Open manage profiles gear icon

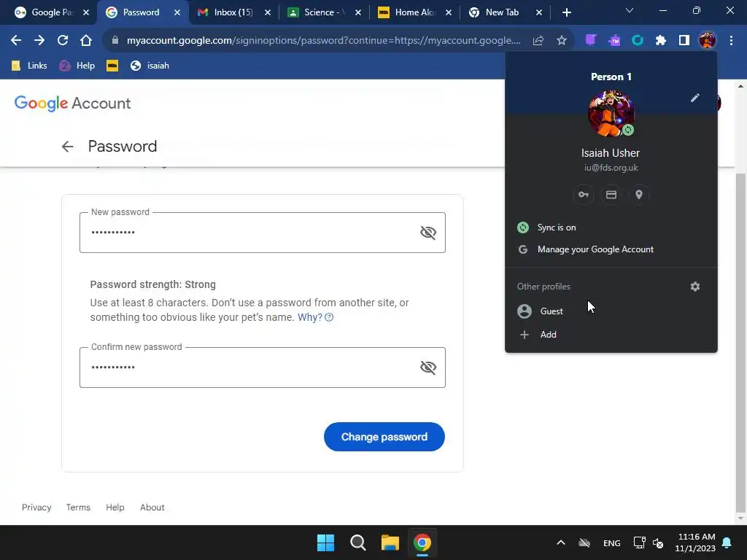point(695,287)
